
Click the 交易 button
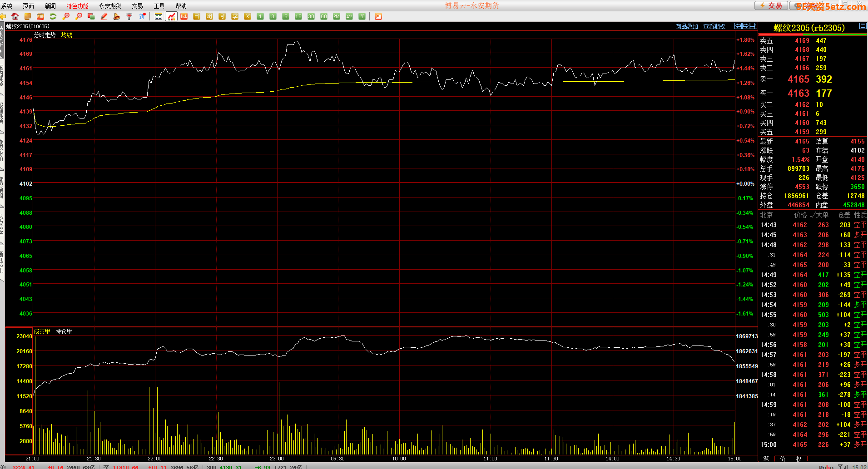tap(771, 5)
